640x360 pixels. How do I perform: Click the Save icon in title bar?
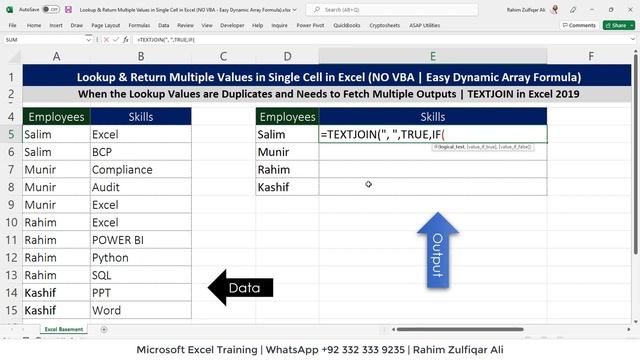pos(69,9)
